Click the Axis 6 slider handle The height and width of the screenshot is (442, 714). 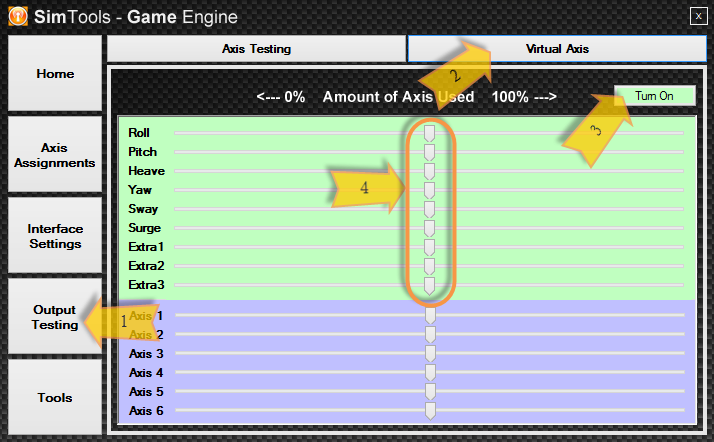tap(430, 411)
